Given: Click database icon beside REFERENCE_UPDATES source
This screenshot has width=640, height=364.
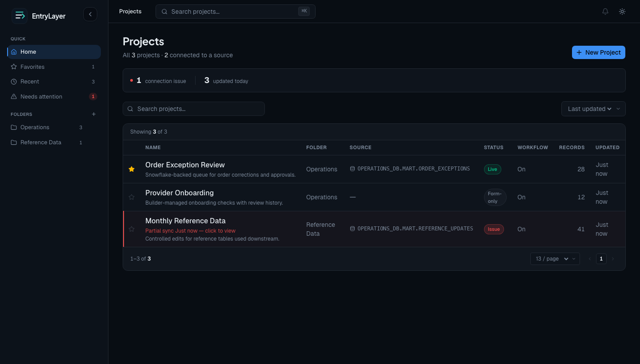Looking at the screenshot, I should click(352, 229).
